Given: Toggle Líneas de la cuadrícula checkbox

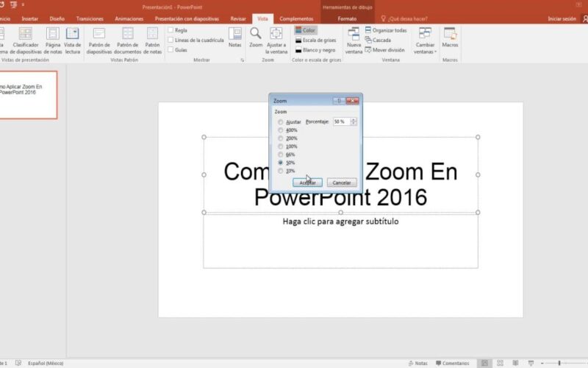Looking at the screenshot, I should [x=171, y=40].
